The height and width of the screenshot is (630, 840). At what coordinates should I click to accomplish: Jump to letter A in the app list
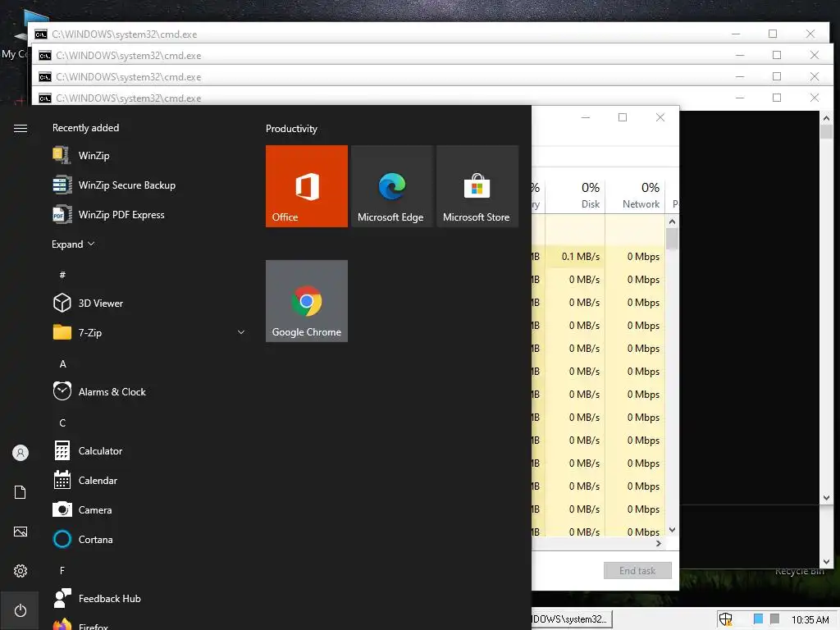point(62,363)
